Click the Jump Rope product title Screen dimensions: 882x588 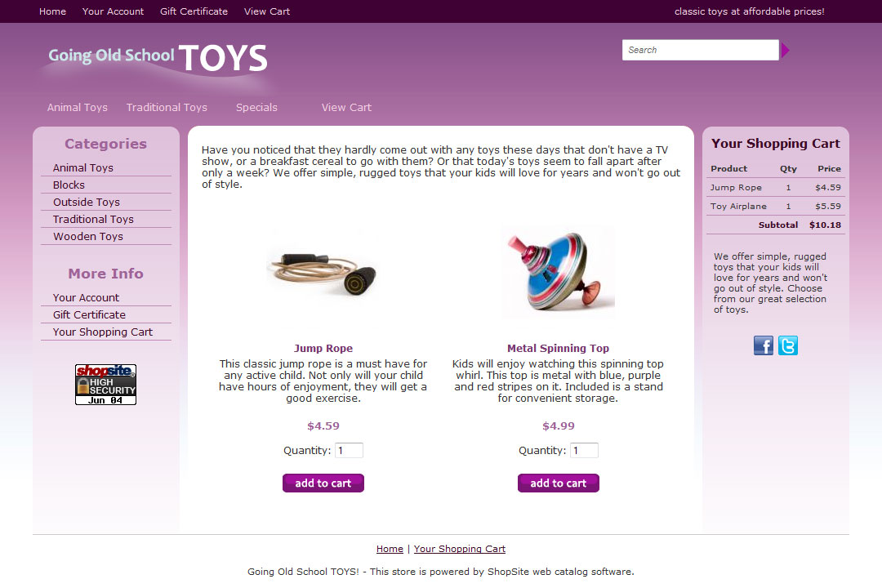click(x=323, y=348)
